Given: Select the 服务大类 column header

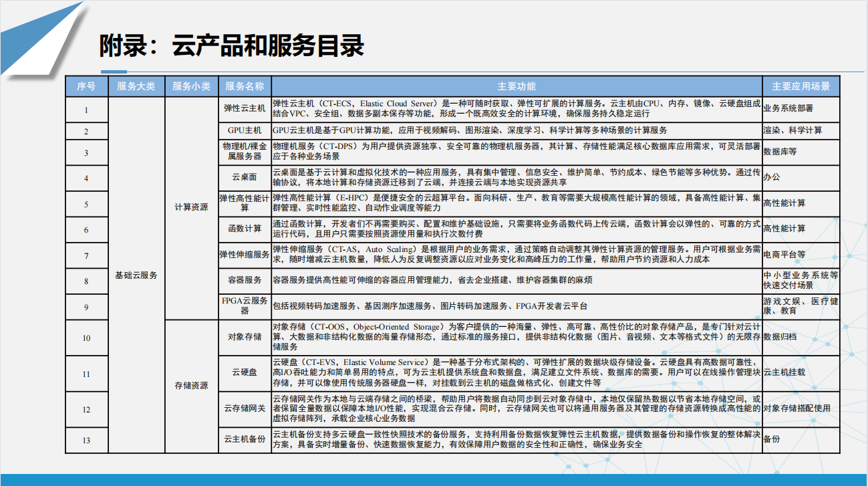Looking at the screenshot, I should [x=136, y=86].
